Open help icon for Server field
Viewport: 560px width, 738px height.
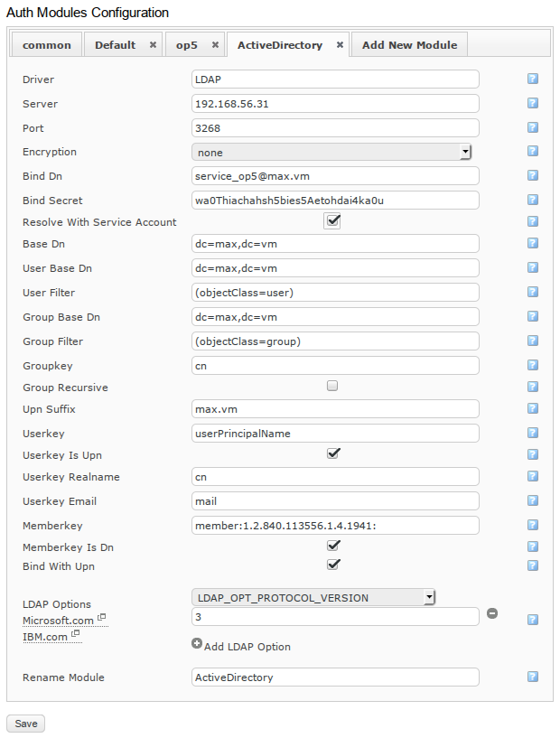pos(532,103)
